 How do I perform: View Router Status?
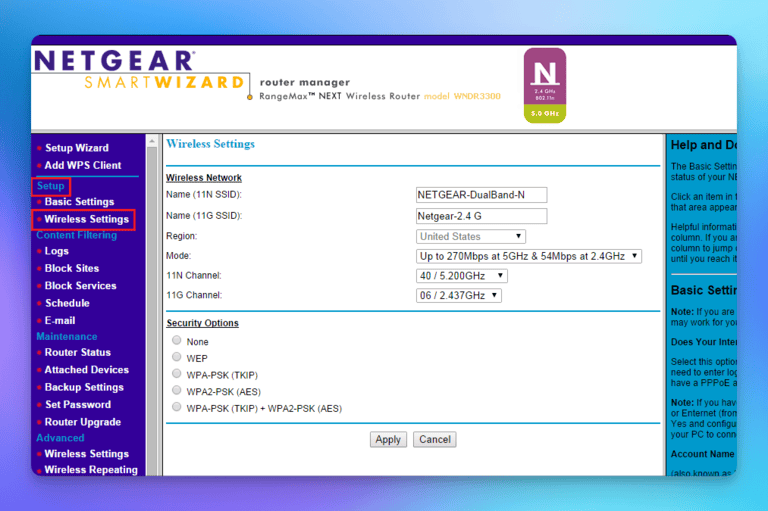(x=78, y=352)
